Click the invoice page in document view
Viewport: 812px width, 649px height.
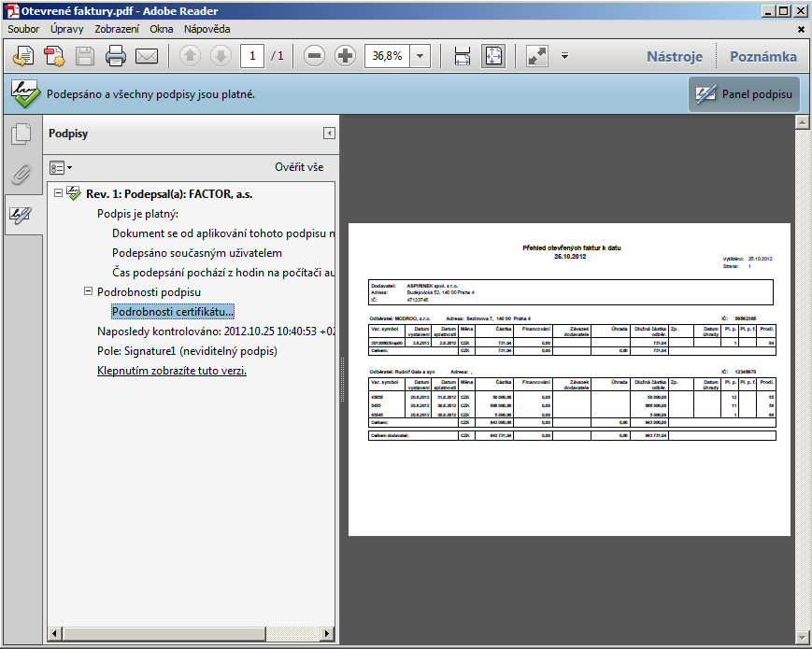point(569,379)
